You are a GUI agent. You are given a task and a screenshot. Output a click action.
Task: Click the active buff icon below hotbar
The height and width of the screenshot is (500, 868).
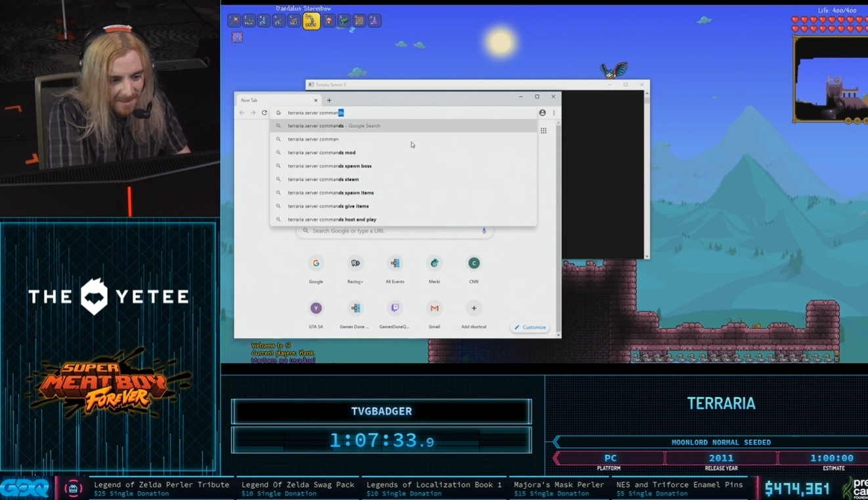[x=237, y=37]
